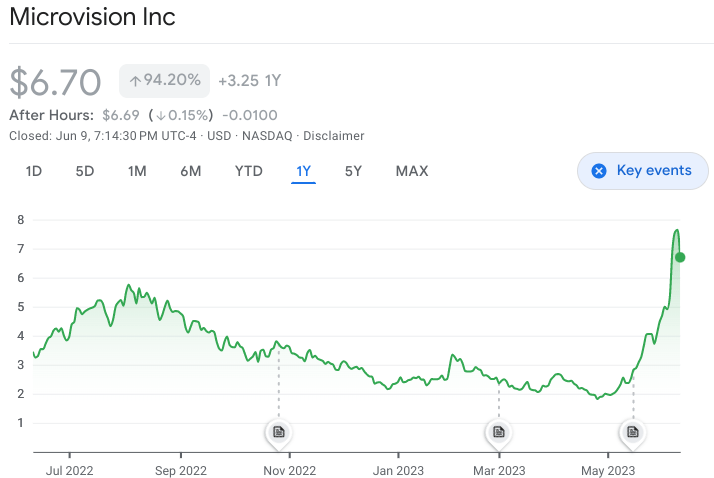The width and height of the screenshot is (714, 478).
Task: Select the 5D time range tab
Action: (x=85, y=171)
